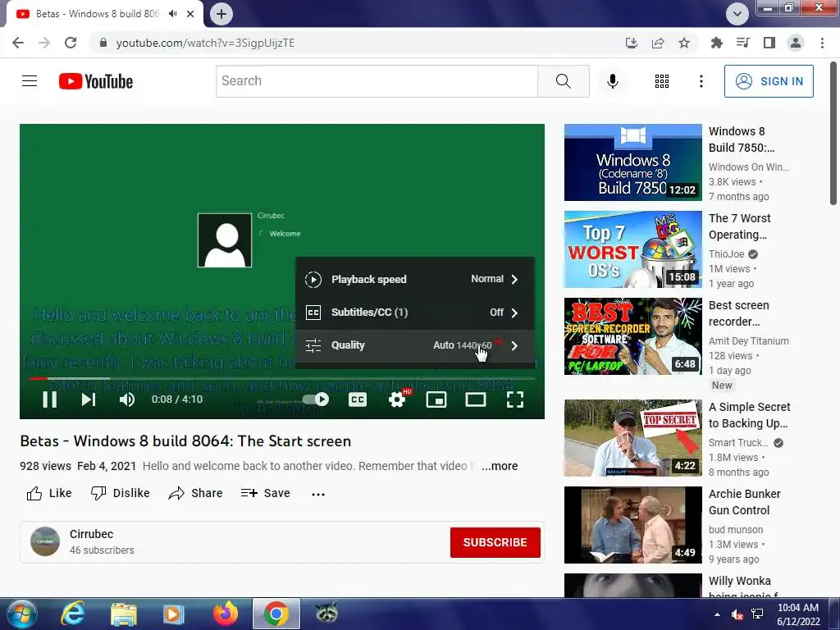Open Firefox from the taskbar
The width and height of the screenshot is (840, 630).
pos(226,614)
